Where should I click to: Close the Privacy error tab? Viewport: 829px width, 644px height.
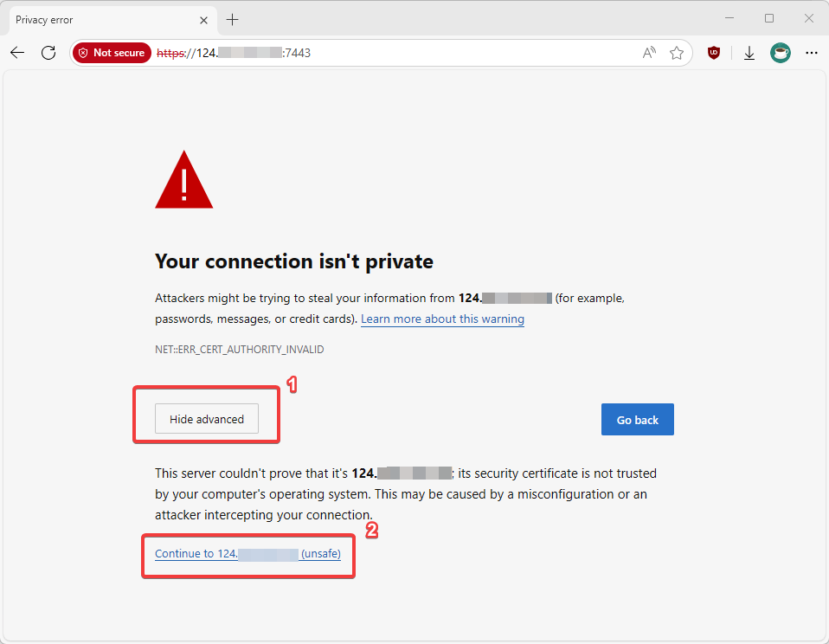pyautogui.click(x=203, y=20)
